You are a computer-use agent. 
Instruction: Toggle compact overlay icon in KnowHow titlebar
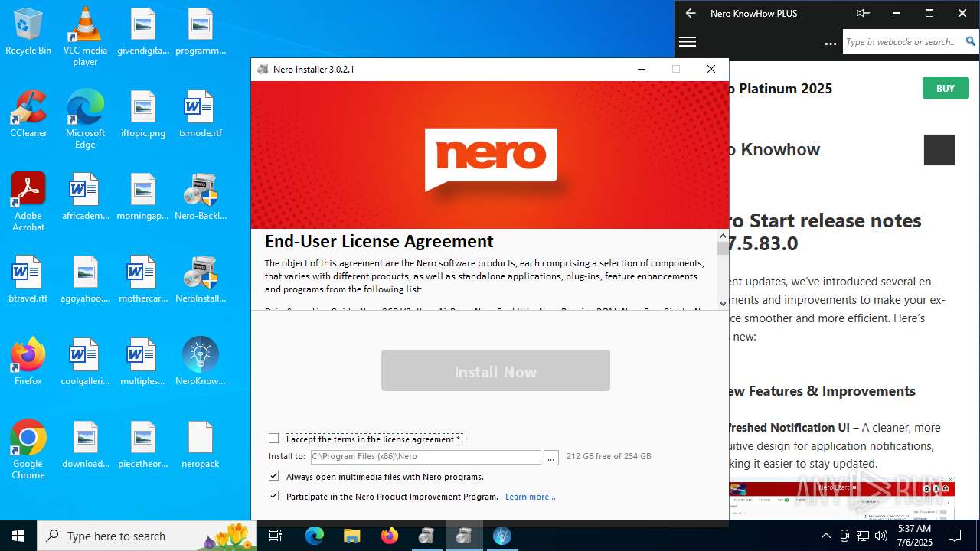[x=863, y=13]
